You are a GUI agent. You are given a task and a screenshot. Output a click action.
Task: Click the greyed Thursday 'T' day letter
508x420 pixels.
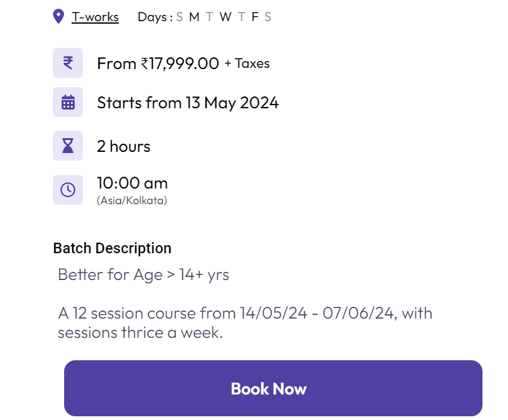(x=241, y=17)
